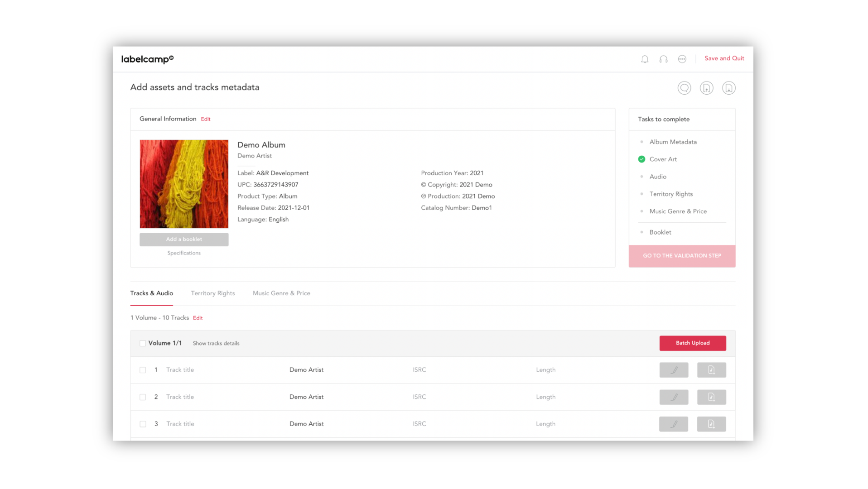Screen dimensions: 868x489
Task: Click the file export download icon
Action: [728, 88]
